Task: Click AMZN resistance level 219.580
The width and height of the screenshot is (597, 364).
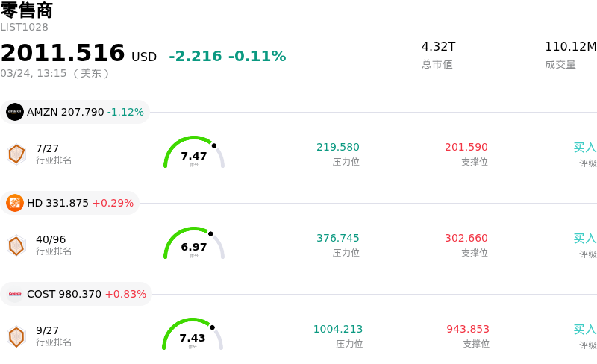Action: [x=338, y=148]
